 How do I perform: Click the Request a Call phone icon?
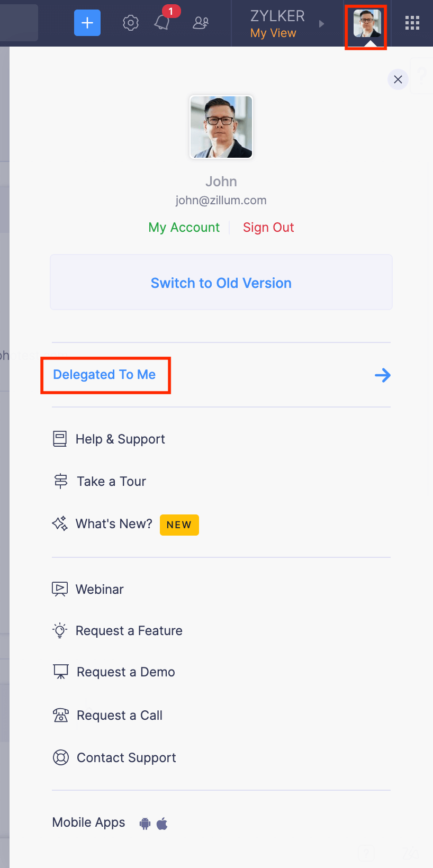tap(61, 715)
